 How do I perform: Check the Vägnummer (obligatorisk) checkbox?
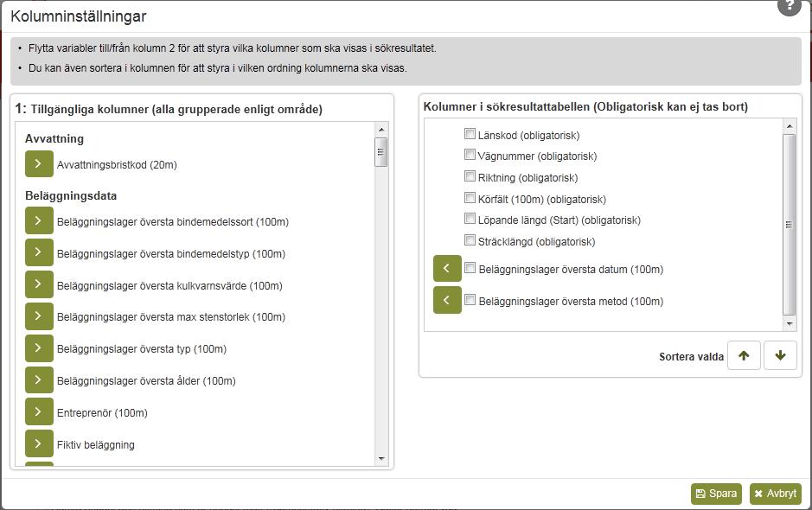tap(470, 154)
